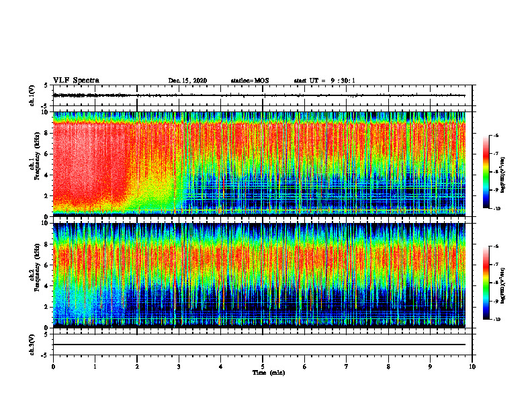The height and width of the screenshot is (411, 532).
Task: Click time axis tick label "2"
Action: pyautogui.click(x=137, y=367)
